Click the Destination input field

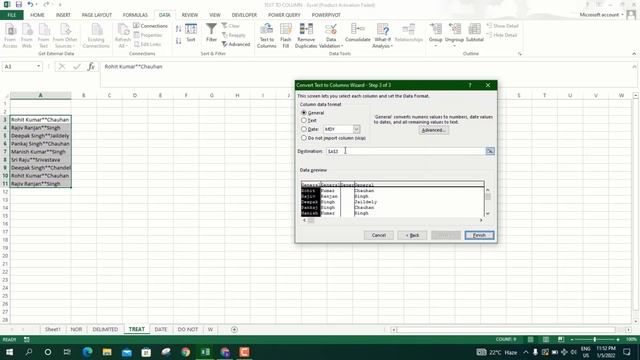coord(405,151)
